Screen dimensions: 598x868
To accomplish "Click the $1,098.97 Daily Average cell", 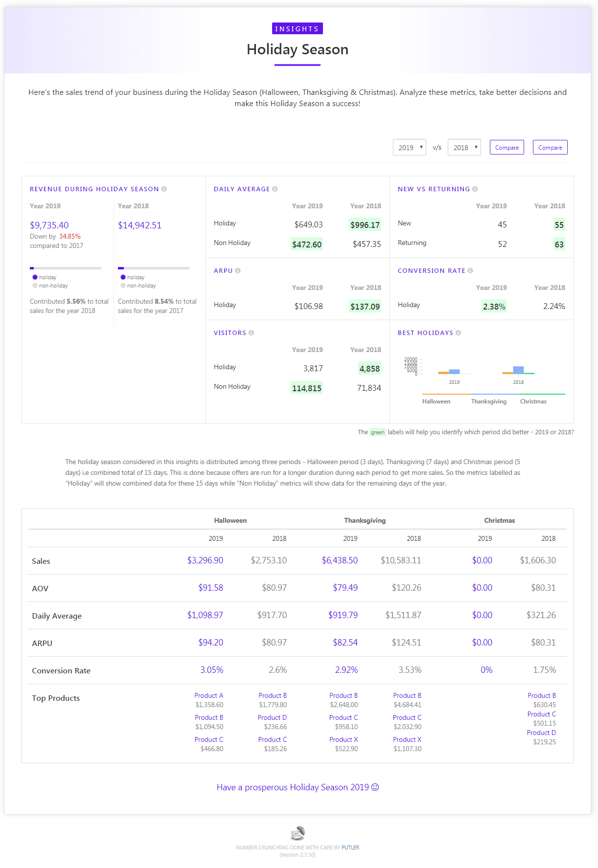I will [205, 615].
